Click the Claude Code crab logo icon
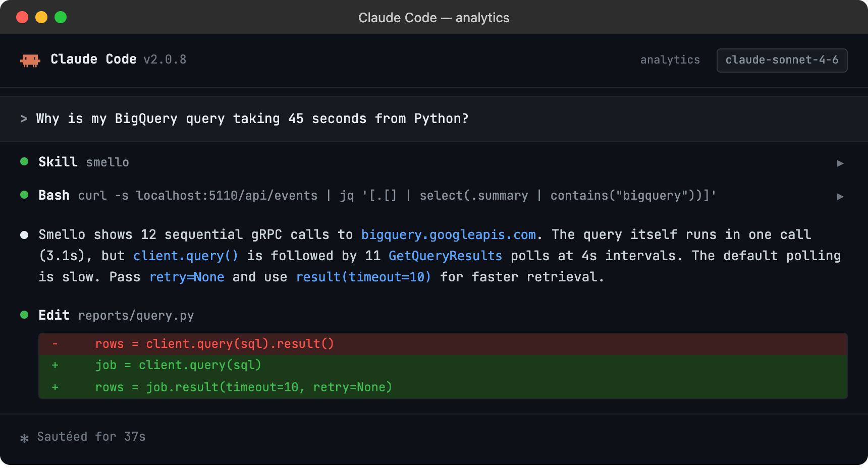868x475 pixels. pos(30,61)
